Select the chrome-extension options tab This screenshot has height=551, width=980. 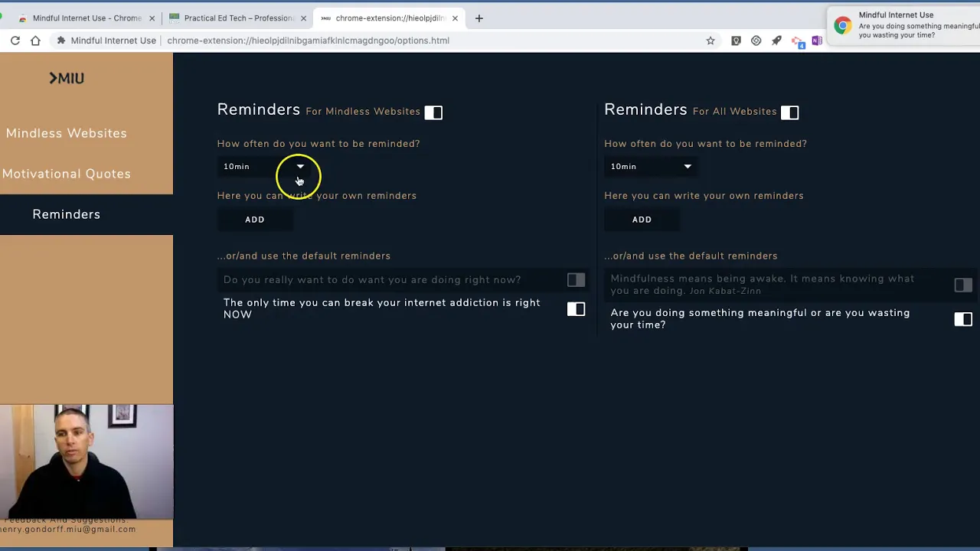pyautogui.click(x=390, y=18)
